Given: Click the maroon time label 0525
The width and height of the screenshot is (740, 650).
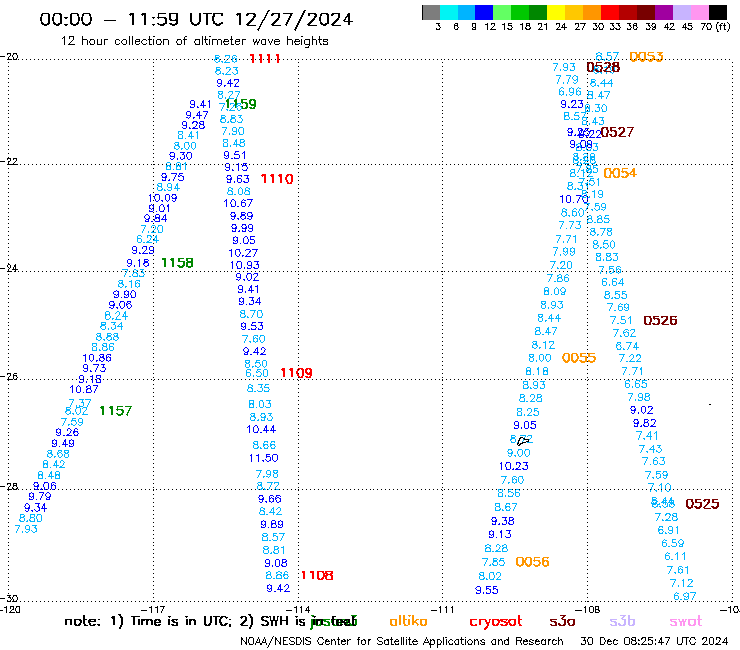Looking at the screenshot, I should (702, 504).
